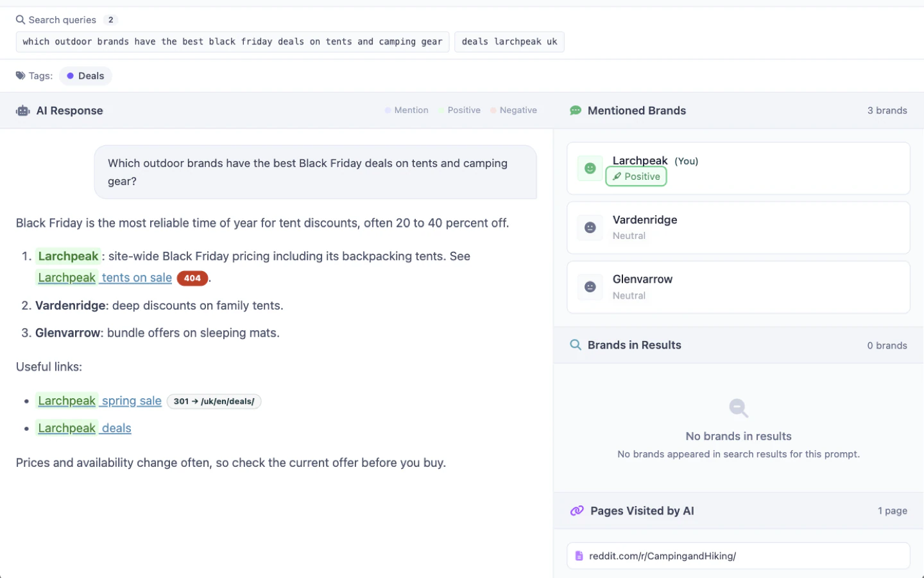Select the Deals tag chip
Viewport: 924px width, 578px height.
click(85, 76)
